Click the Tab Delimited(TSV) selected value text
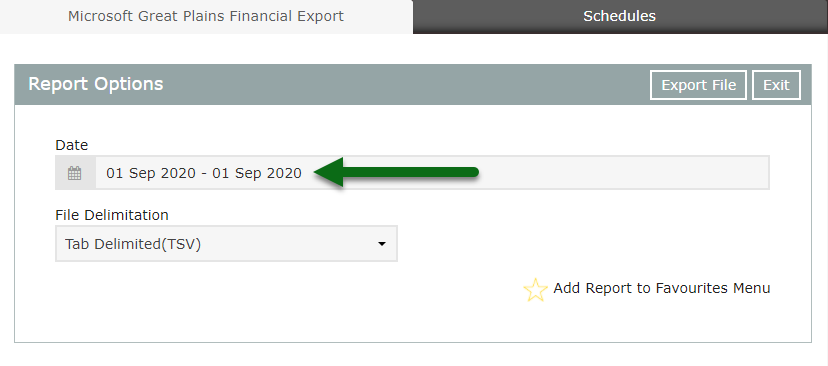Image resolution: width=828 pixels, height=366 pixels. click(133, 245)
